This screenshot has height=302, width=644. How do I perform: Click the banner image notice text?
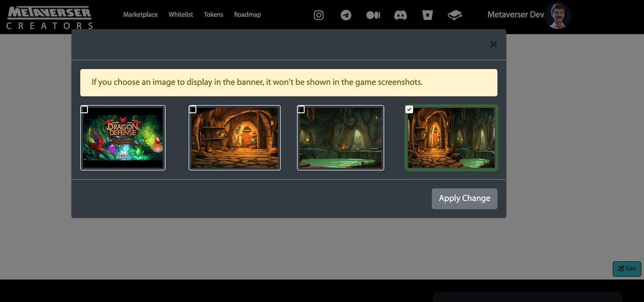[x=257, y=82]
